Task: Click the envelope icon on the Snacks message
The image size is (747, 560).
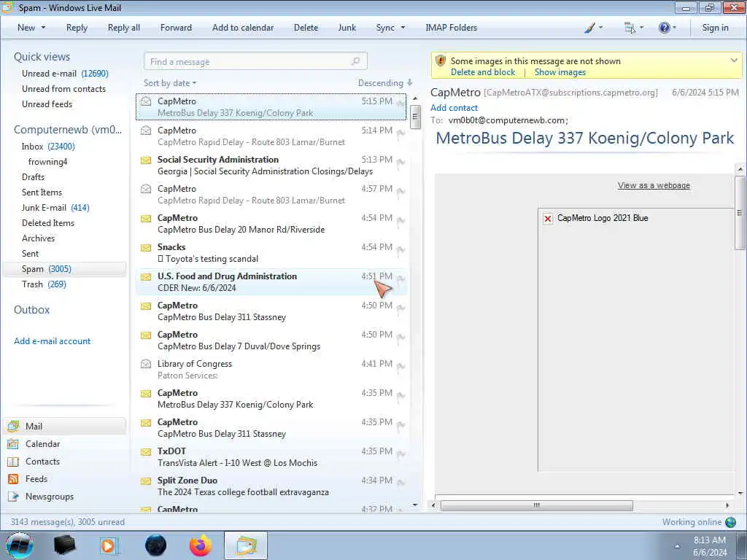Action: 146,248
